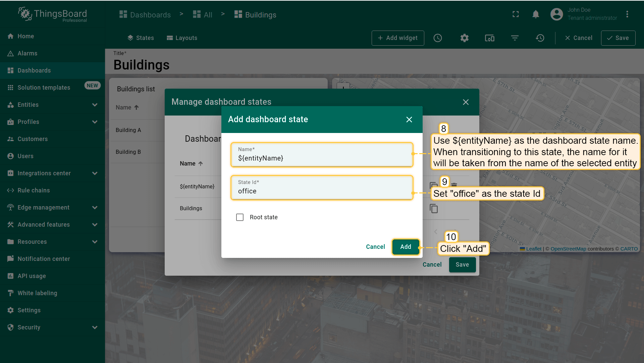The width and height of the screenshot is (644, 363).
Task: Copy state Id of Buildings row
Action: [x=434, y=209]
